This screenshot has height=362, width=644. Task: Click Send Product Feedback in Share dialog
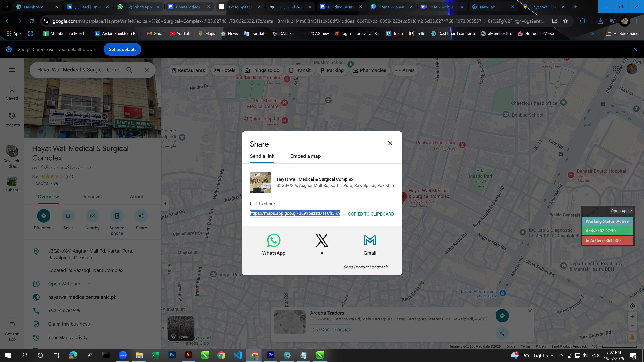[x=365, y=267]
